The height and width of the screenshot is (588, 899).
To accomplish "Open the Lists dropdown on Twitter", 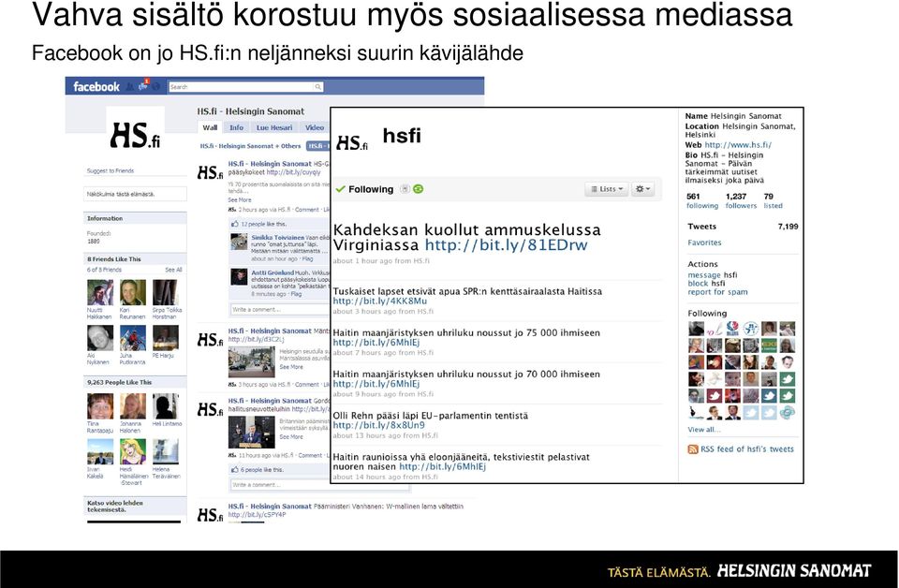I will (x=607, y=188).
